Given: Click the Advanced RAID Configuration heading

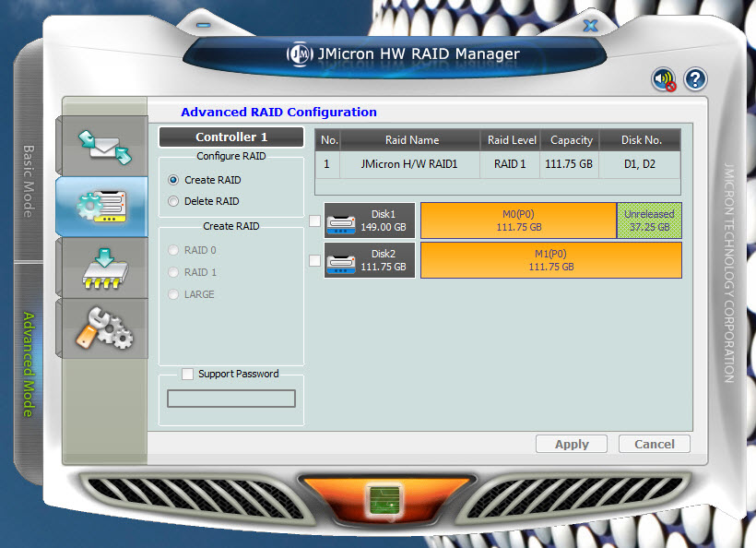Looking at the screenshot, I should tap(278, 112).
